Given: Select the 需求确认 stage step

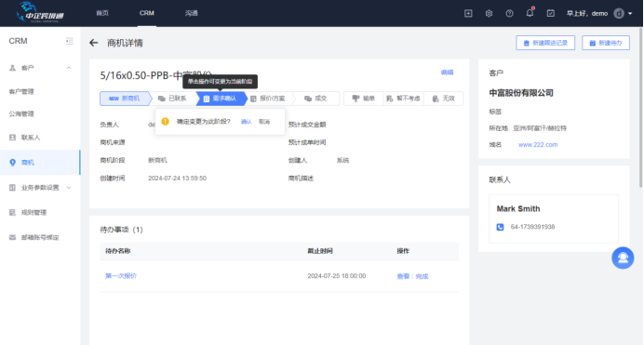Looking at the screenshot, I should (221, 99).
